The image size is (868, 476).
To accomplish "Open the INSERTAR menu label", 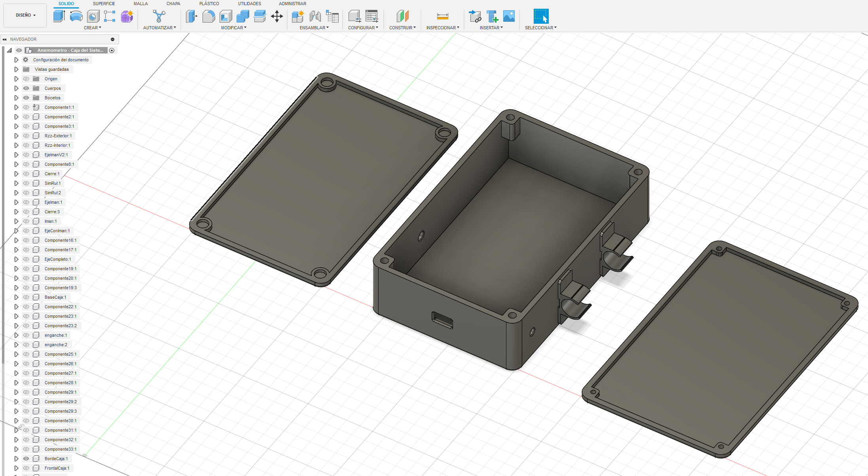I will pos(491,28).
